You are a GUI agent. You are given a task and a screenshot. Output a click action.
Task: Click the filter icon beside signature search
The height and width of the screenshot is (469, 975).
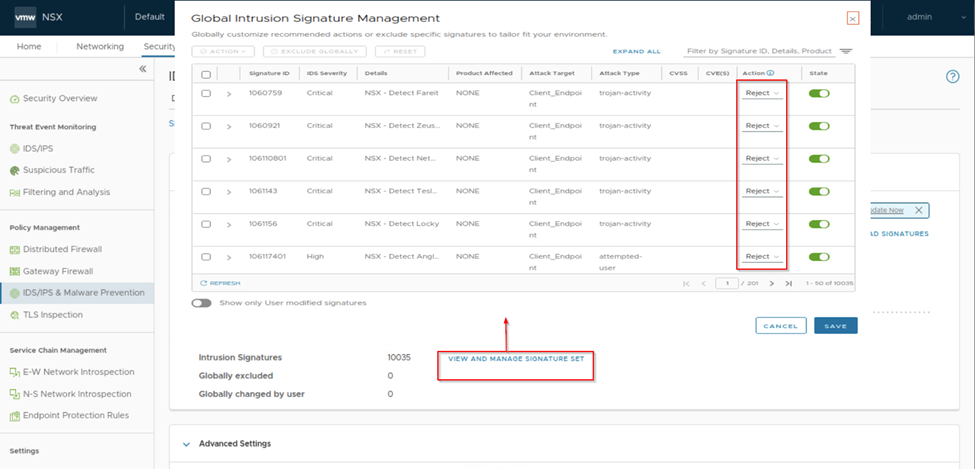pyautogui.click(x=846, y=51)
